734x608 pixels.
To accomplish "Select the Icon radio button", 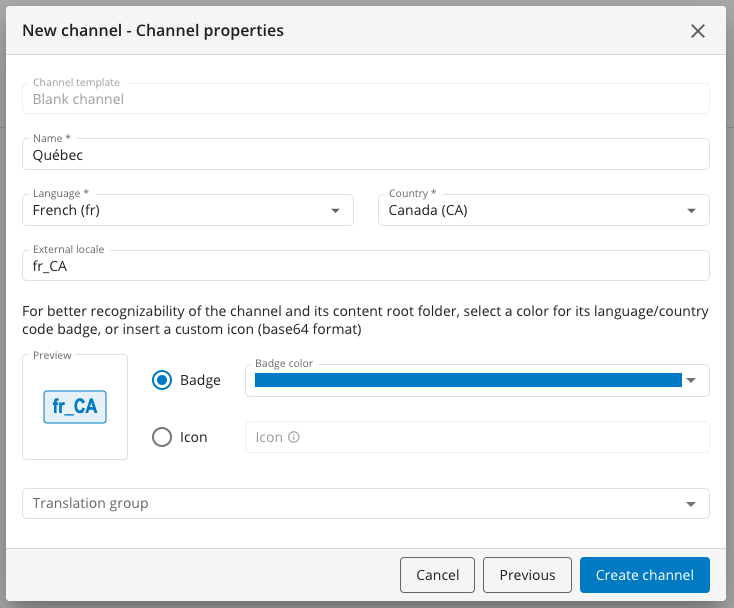I will tap(161, 437).
